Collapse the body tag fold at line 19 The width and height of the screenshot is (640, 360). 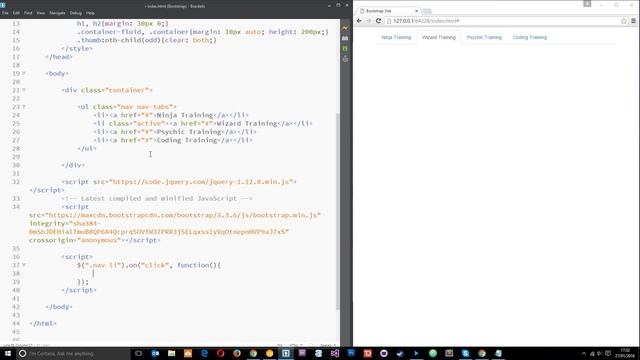coord(24,73)
